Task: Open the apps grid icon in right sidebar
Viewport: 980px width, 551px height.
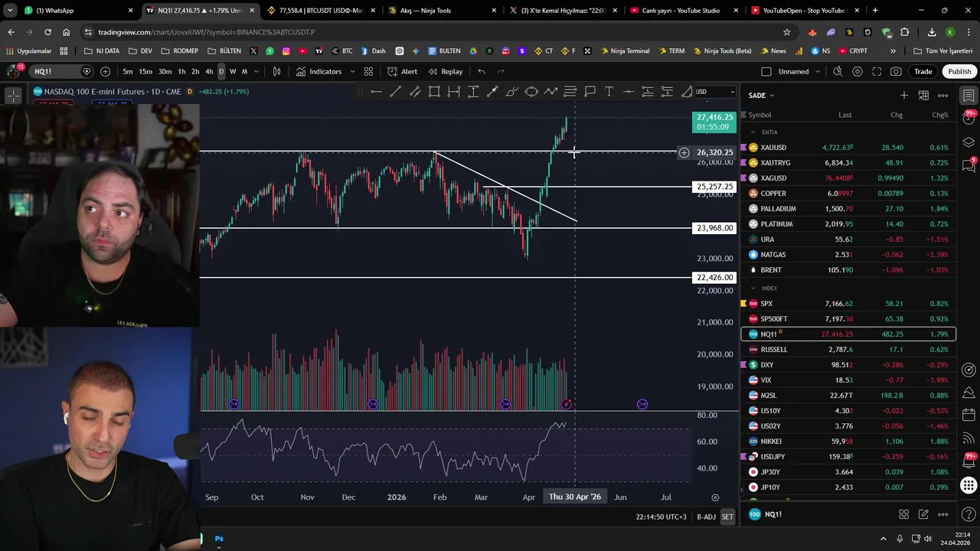Action: click(x=969, y=485)
